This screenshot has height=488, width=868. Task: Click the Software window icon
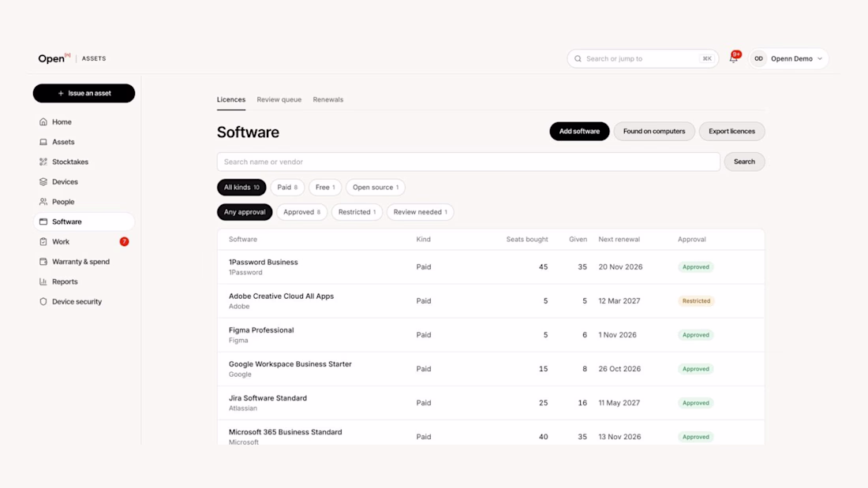tap(43, 222)
